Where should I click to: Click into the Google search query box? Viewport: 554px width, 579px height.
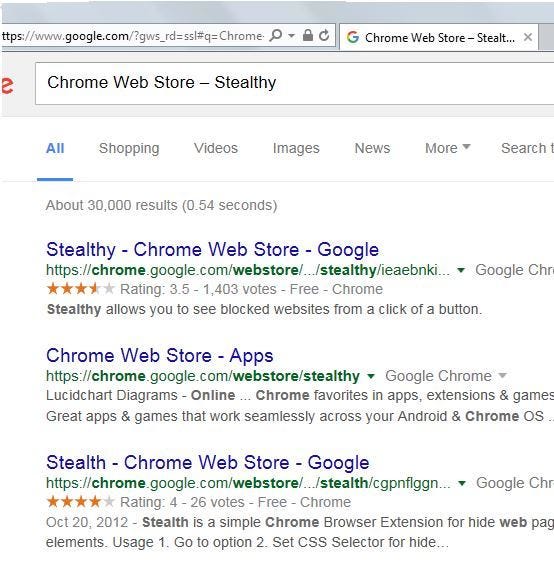[294, 83]
